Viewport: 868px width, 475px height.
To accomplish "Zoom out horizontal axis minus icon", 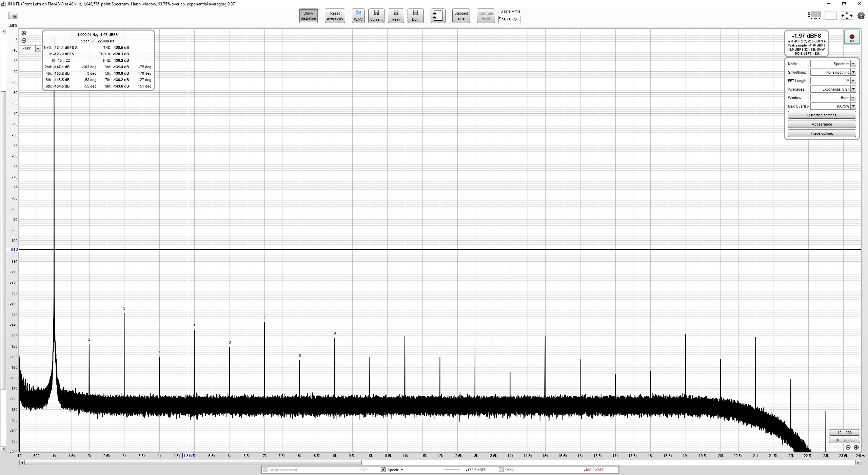I will [x=848, y=448].
